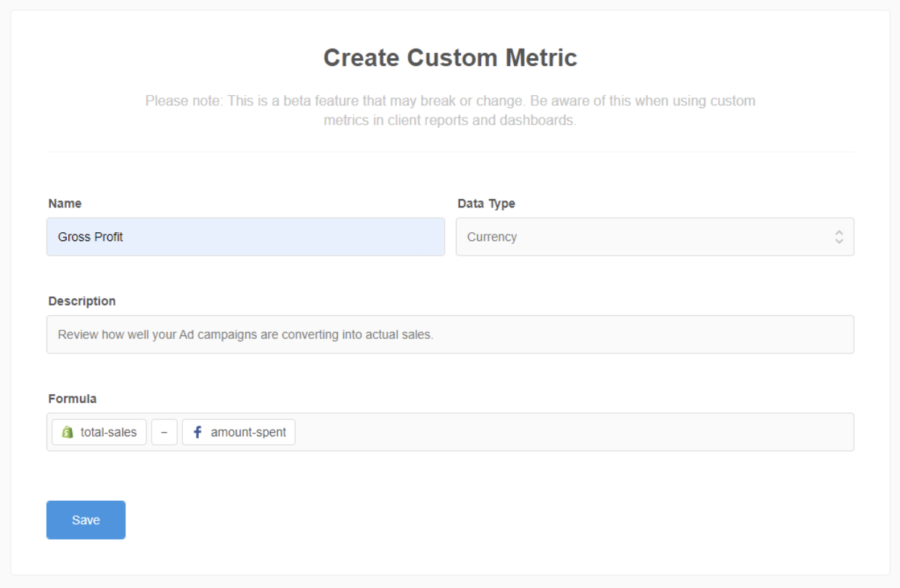This screenshot has height=588, width=900.
Task: Click the Currency value in Data Type
Action: tap(492, 237)
